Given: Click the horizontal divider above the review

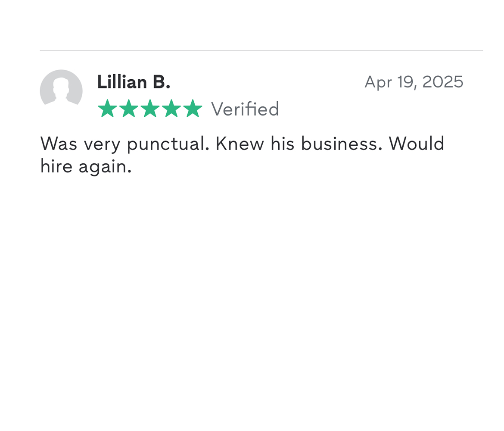Looking at the screenshot, I should 261,50.
